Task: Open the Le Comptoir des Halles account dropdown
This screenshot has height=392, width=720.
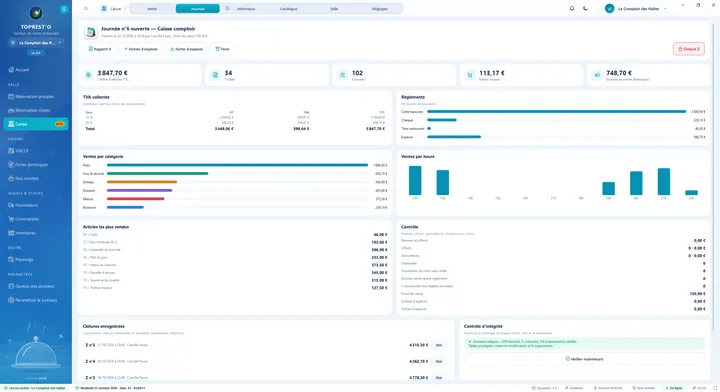Action: (x=636, y=9)
